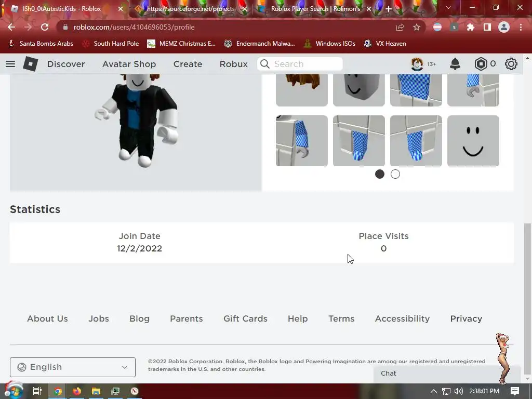Image resolution: width=532 pixels, height=399 pixels.
Task: Open Chrome's three-dot menu
Action: (x=521, y=27)
